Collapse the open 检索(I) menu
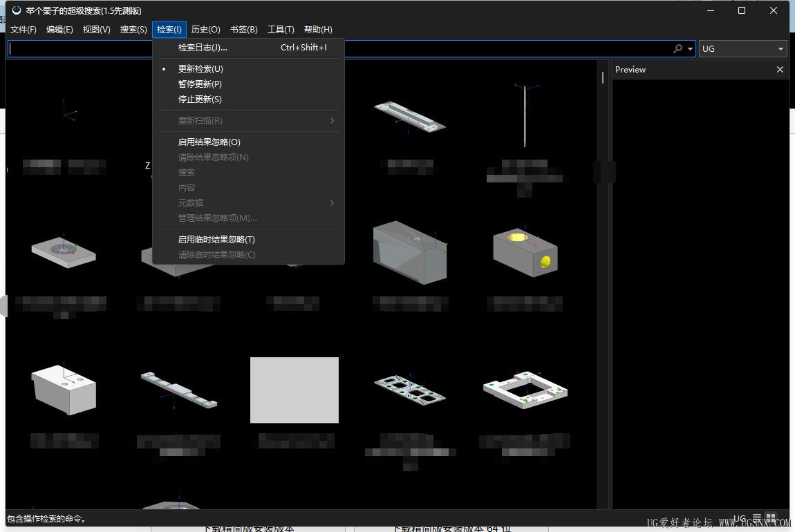Screen dimensions: 795x532 (x=169, y=30)
